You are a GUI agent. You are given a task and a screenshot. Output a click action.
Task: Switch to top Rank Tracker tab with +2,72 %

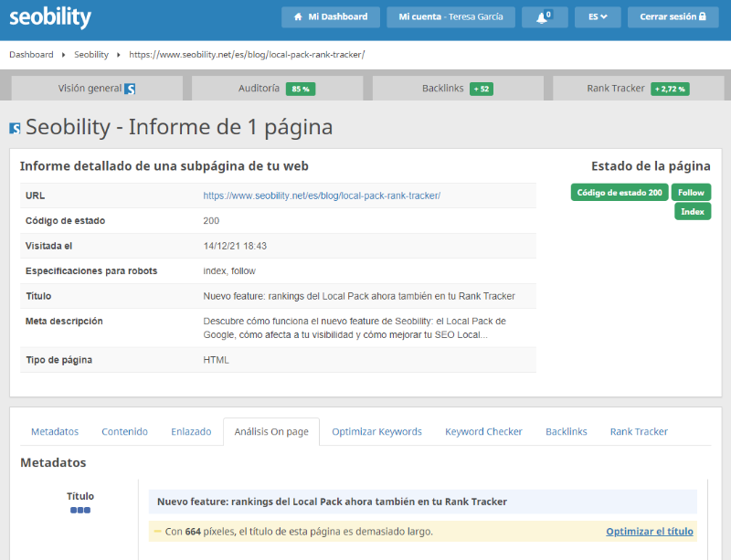638,88
